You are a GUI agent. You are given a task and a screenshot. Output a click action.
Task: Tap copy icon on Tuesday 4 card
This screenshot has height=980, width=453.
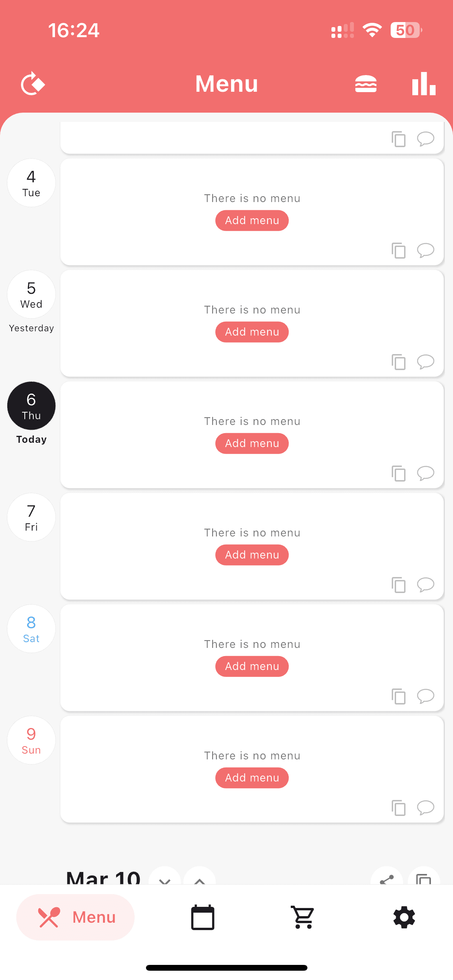click(x=398, y=250)
